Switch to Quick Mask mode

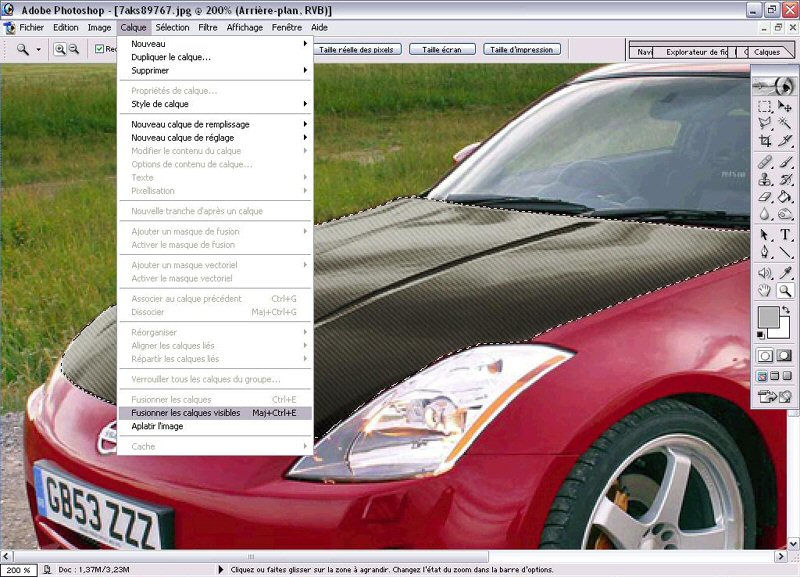point(784,356)
